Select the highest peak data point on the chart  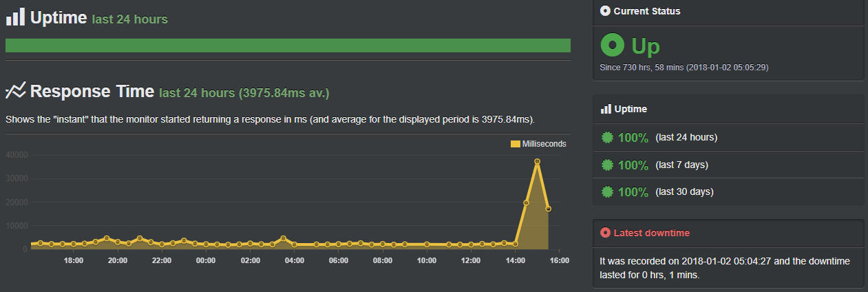pos(537,161)
